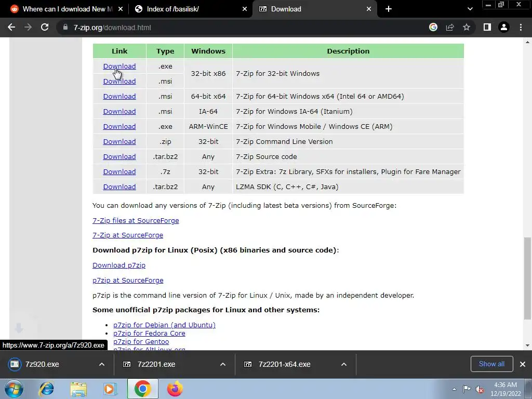
Task: Open '7-Zip files at SourceForge' link
Action: [136, 220]
